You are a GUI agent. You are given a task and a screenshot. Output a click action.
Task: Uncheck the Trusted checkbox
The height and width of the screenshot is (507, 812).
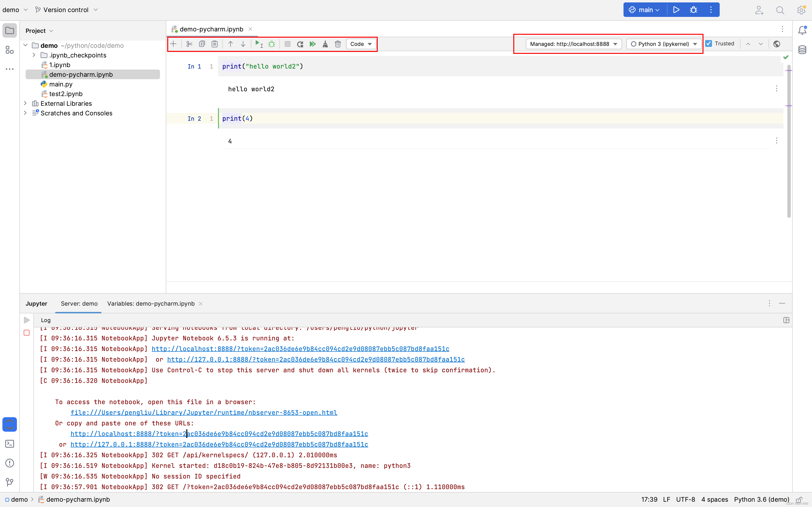point(709,44)
